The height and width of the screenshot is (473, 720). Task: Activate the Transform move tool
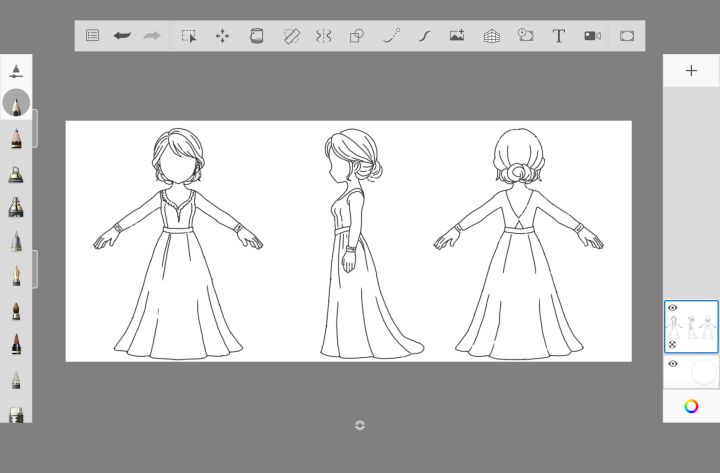click(222, 36)
